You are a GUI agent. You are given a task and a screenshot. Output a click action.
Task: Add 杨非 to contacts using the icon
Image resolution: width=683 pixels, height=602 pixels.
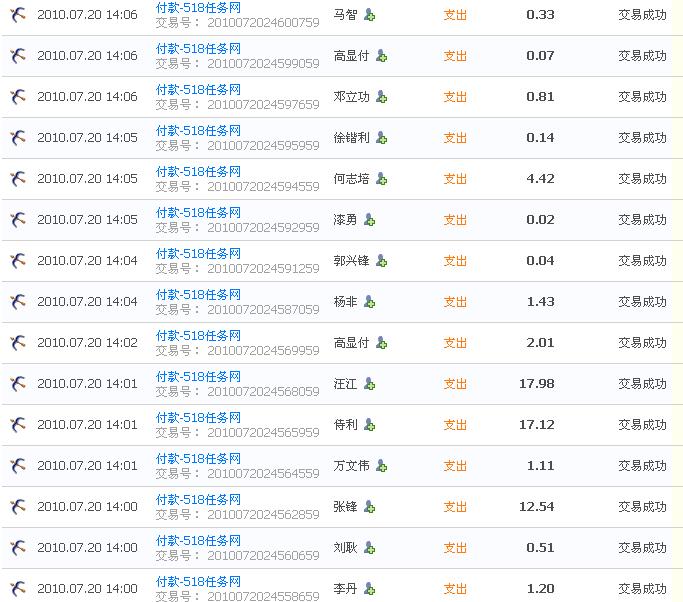tap(370, 302)
